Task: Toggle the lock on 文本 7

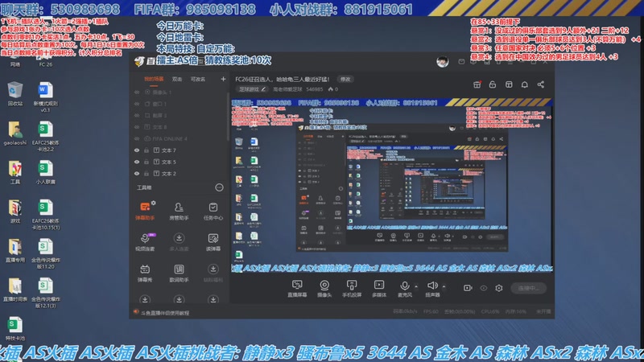Action: (x=147, y=150)
